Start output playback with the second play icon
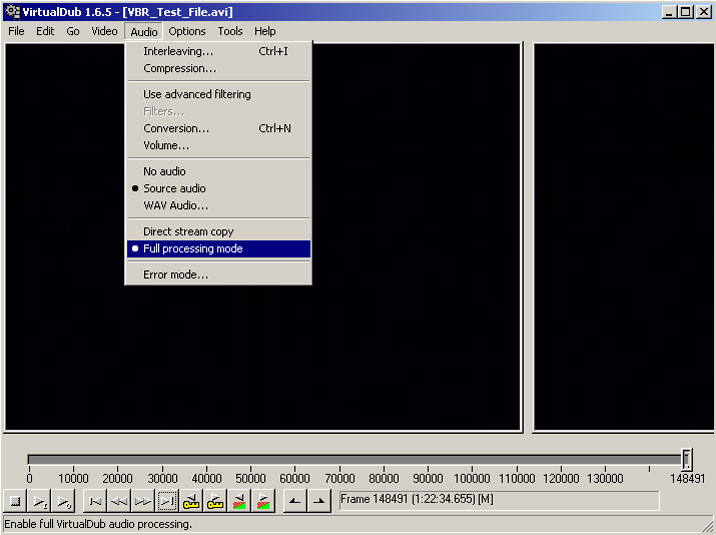716x535 pixels. (63, 501)
